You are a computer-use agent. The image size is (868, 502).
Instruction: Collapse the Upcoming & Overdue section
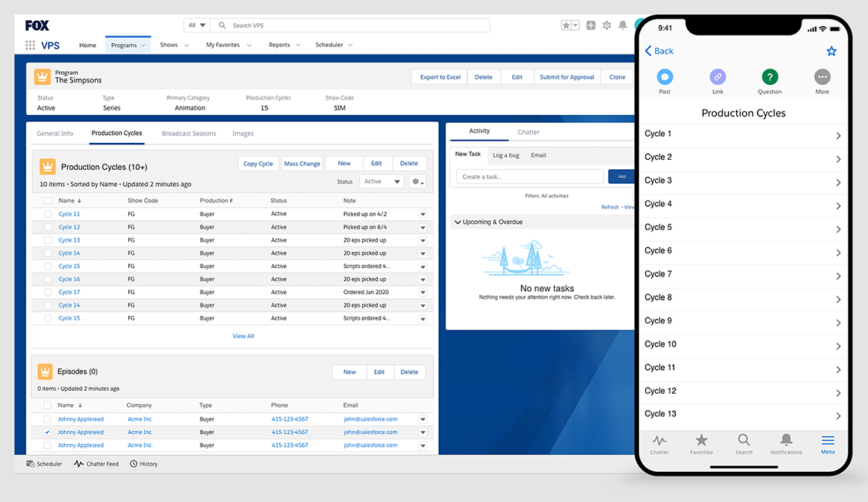[x=458, y=222]
